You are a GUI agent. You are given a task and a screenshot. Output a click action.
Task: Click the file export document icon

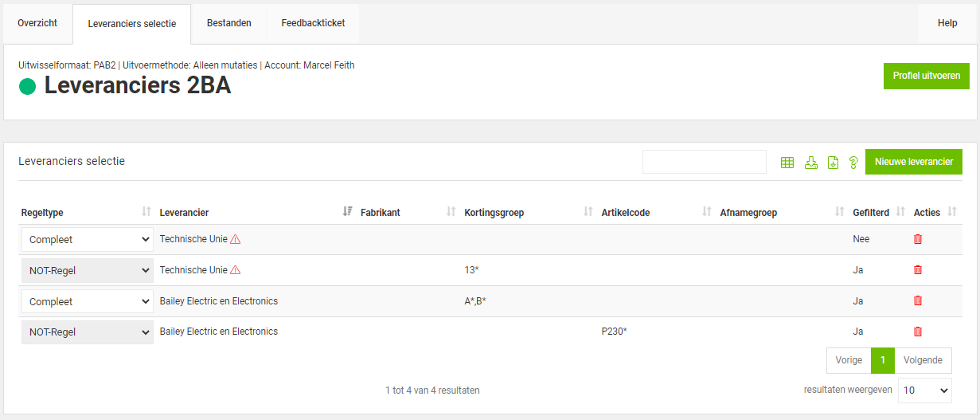point(833,163)
